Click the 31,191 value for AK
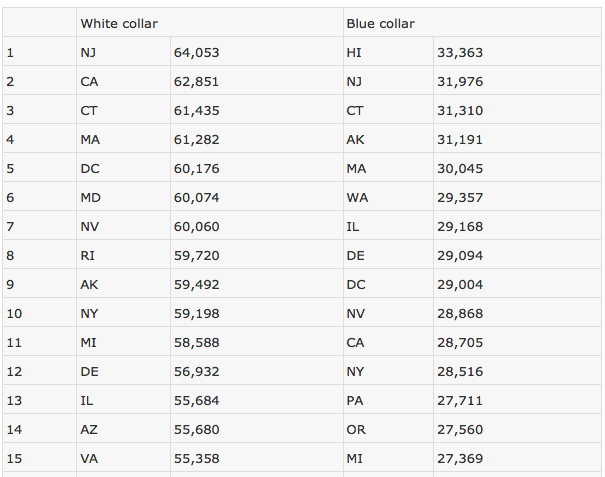 [x=517, y=139]
